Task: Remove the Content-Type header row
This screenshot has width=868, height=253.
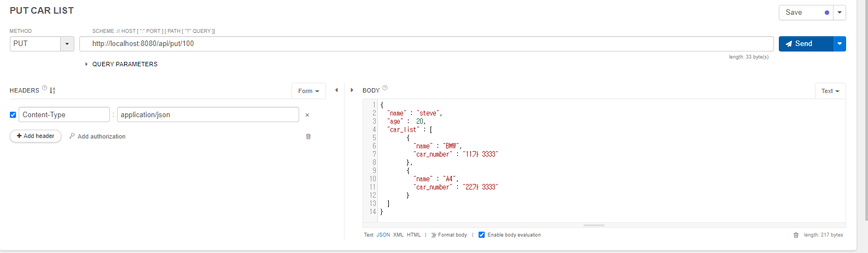Action: [307, 115]
